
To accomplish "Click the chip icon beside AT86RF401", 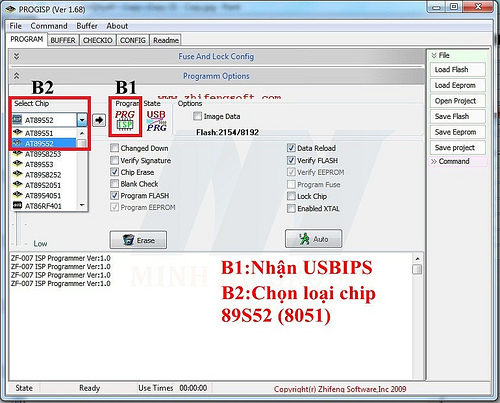I will coord(17,206).
